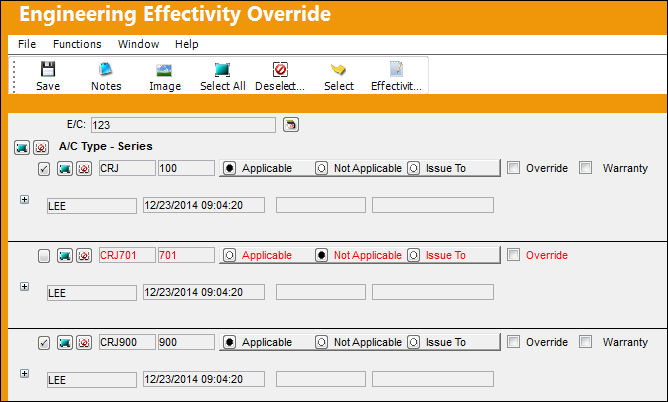Click the series field showing 900
668x402 pixels.
tap(186, 342)
